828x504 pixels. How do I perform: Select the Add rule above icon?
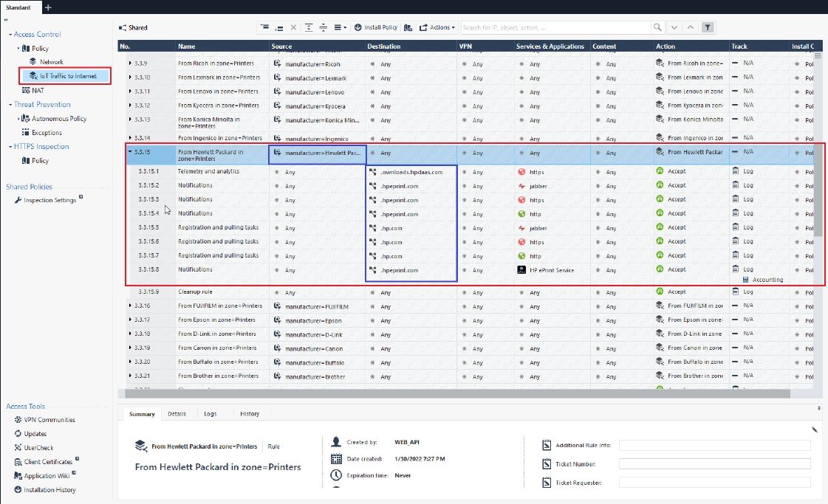click(x=264, y=27)
